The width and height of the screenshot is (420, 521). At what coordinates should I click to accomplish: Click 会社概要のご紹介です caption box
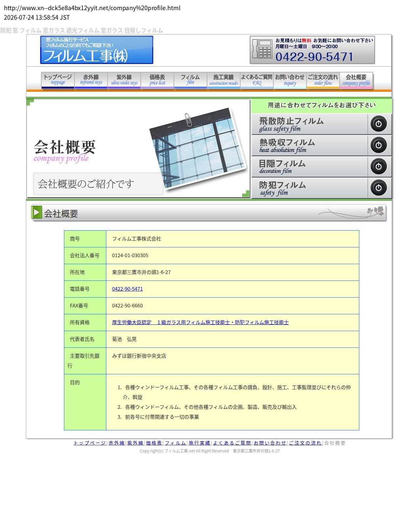98,184
